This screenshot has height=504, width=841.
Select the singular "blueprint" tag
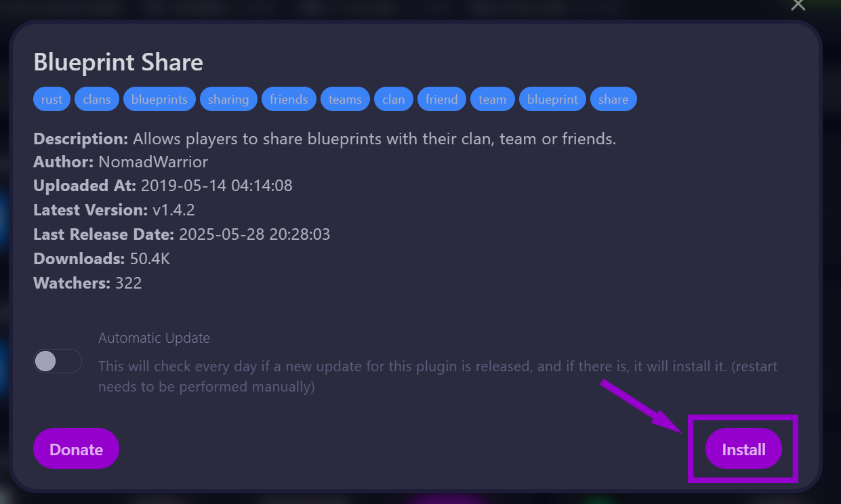click(552, 99)
